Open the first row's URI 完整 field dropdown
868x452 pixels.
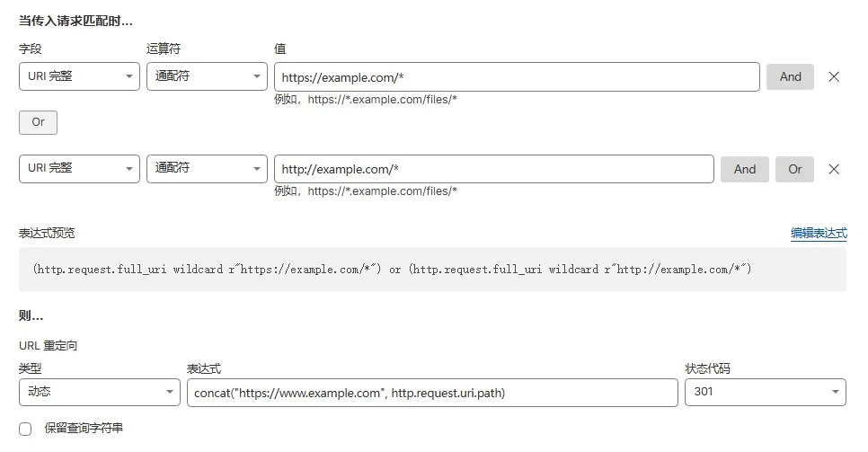coord(79,77)
